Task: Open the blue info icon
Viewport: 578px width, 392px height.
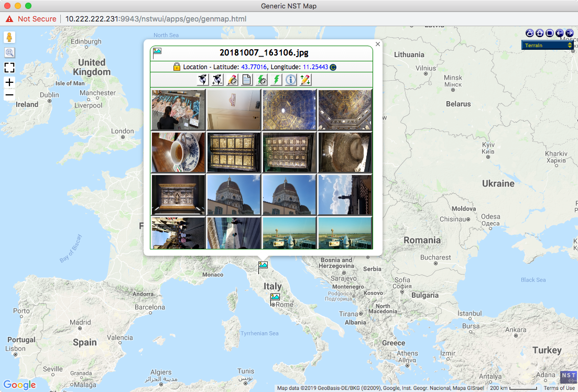Action: [x=291, y=79]
